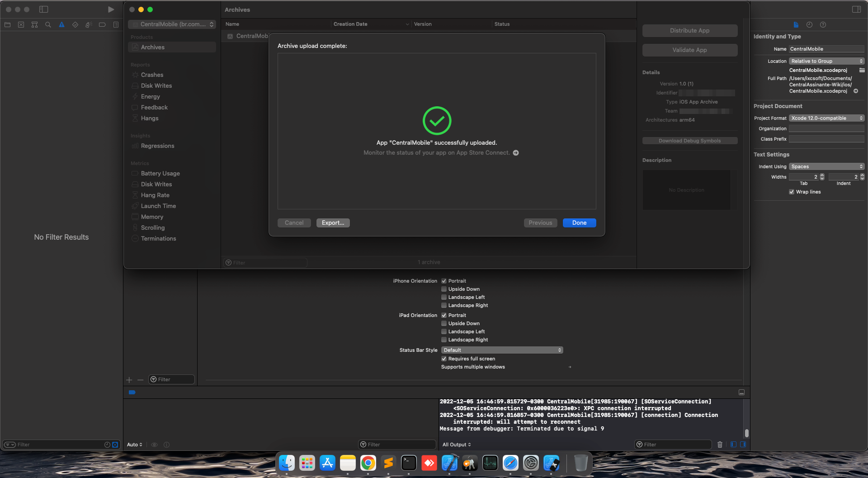
Task: Select Energy report in Organizer sidebar
Action: pos(172,96)
